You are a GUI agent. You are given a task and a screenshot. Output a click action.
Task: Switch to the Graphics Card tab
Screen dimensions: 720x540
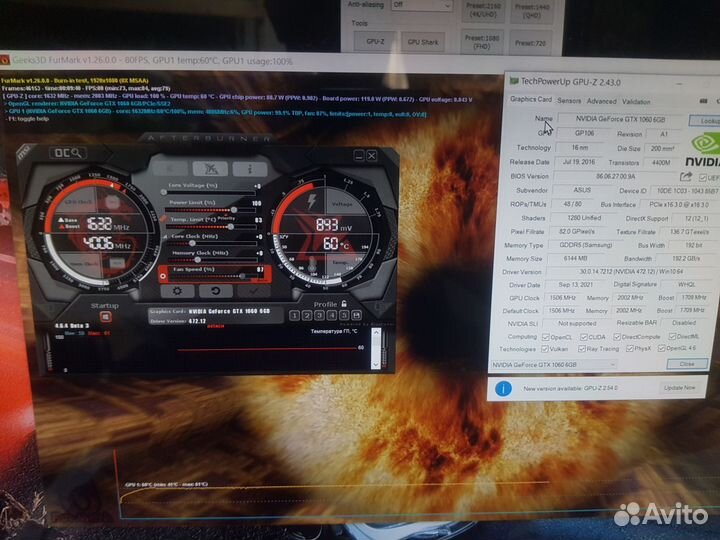[x=531, y=99]
